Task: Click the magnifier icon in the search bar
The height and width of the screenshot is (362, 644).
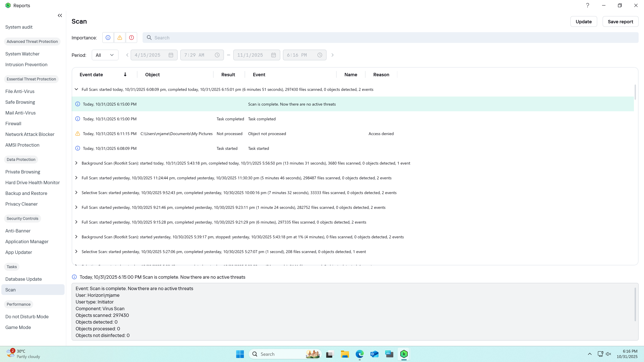Action: (149, 38)
